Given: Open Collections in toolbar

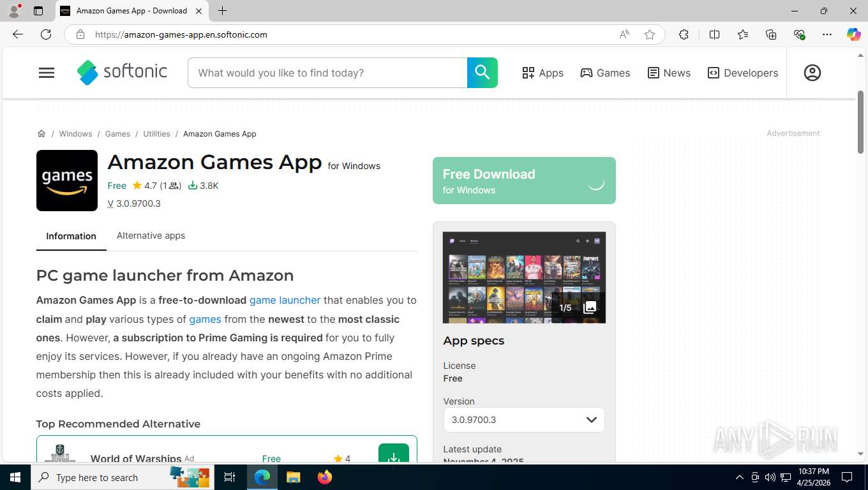Looking at the screenshot, I should (771, 34).
